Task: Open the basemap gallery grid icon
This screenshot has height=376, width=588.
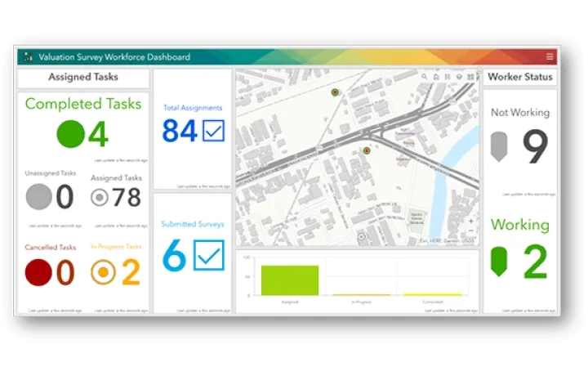Action: click(x=470, y=77)
